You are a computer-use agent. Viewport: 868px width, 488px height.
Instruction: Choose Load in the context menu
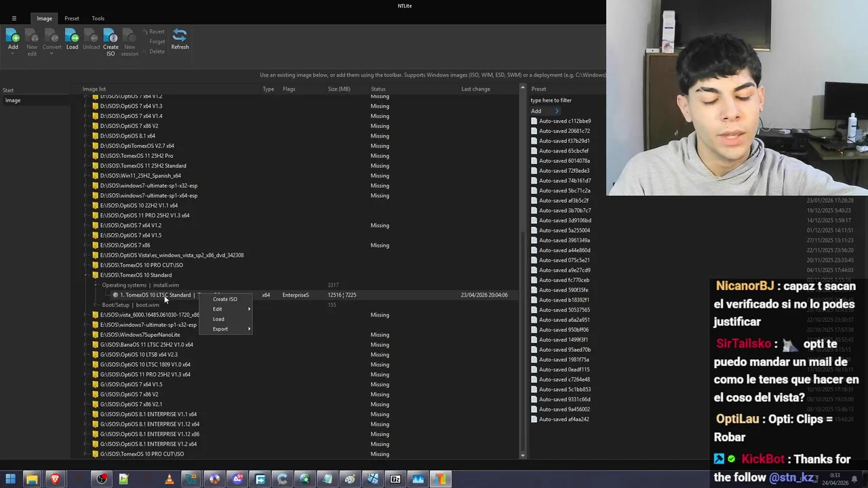[x=225, y=319]
